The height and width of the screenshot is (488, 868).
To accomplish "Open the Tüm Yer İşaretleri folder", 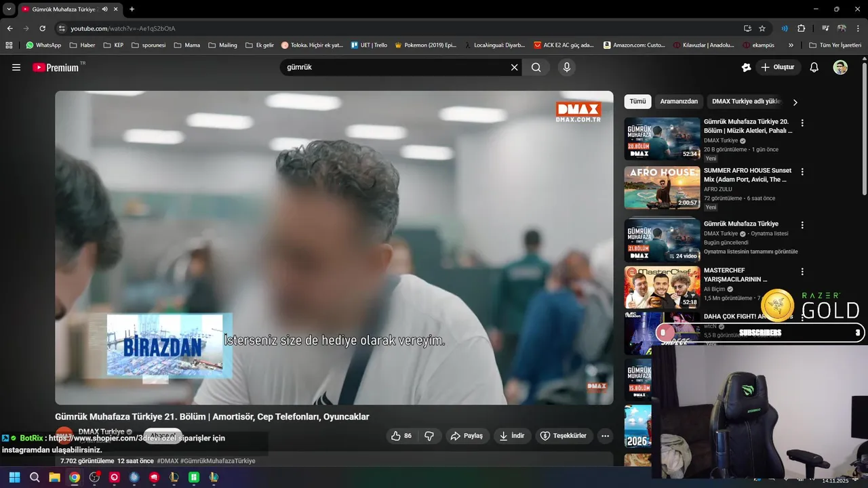I will [835, 45].
